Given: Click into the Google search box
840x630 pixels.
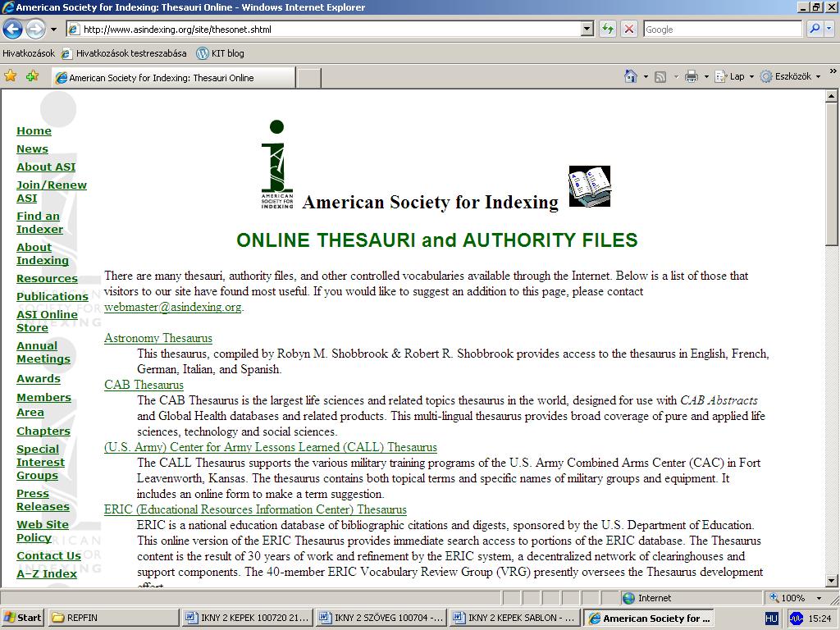Looking at the screenshot, I should [722, 30].
